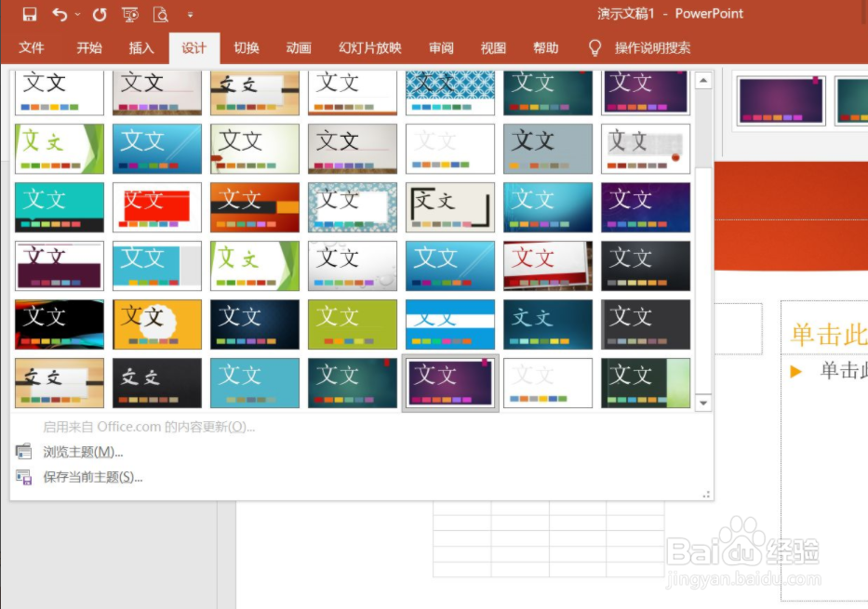Click 浏览主题(M)... menu entry
868x609 pixels.
83,452
